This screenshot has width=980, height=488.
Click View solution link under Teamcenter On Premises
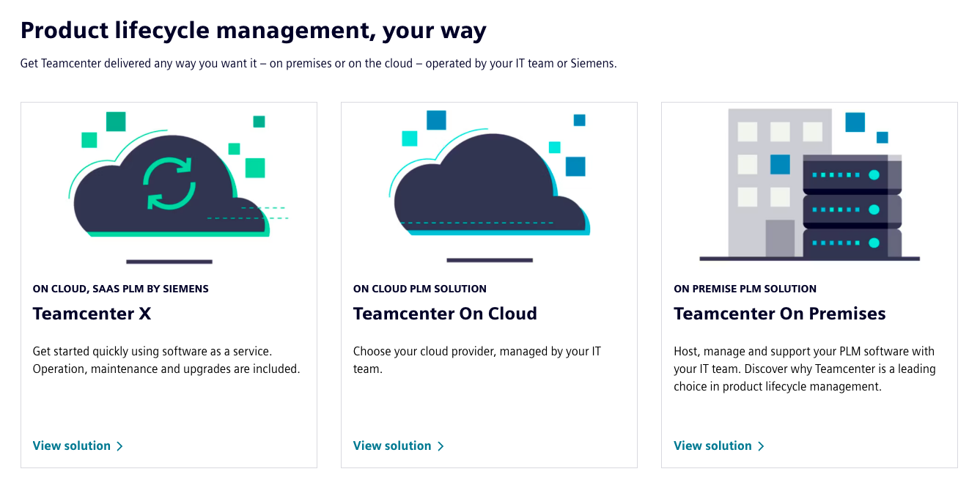coord(719,446)
